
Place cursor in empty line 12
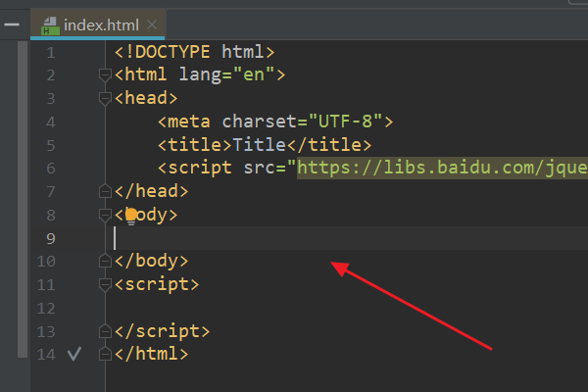click(x=345, y=309)
